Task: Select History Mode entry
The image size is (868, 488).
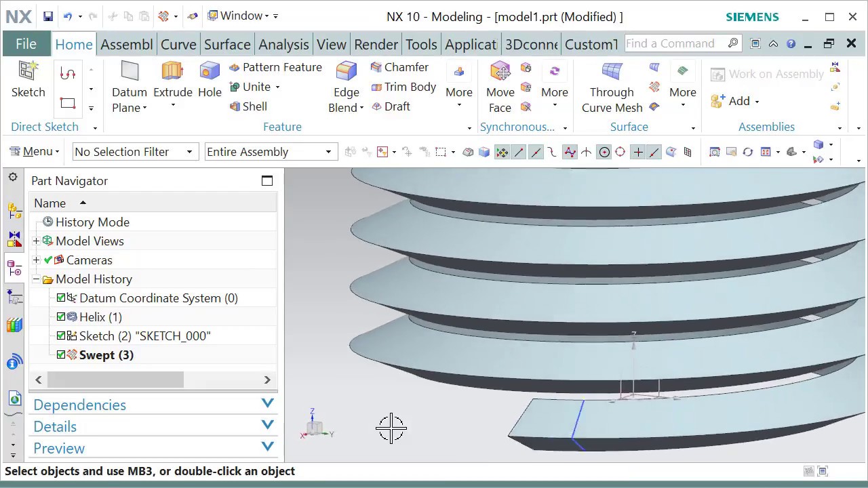Action: click(92, 222)
